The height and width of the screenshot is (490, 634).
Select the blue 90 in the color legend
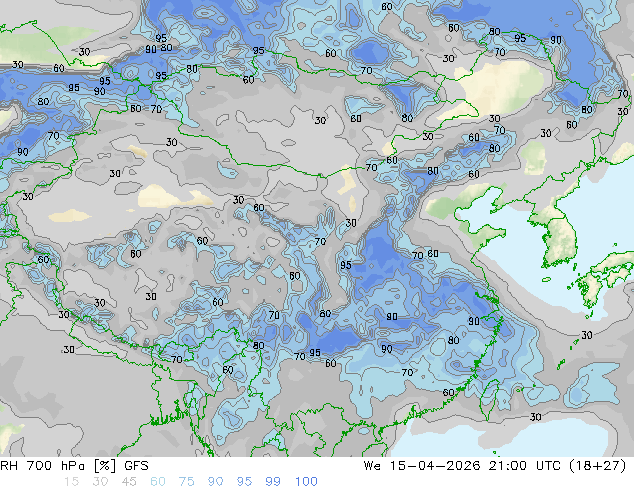(215, 482)
